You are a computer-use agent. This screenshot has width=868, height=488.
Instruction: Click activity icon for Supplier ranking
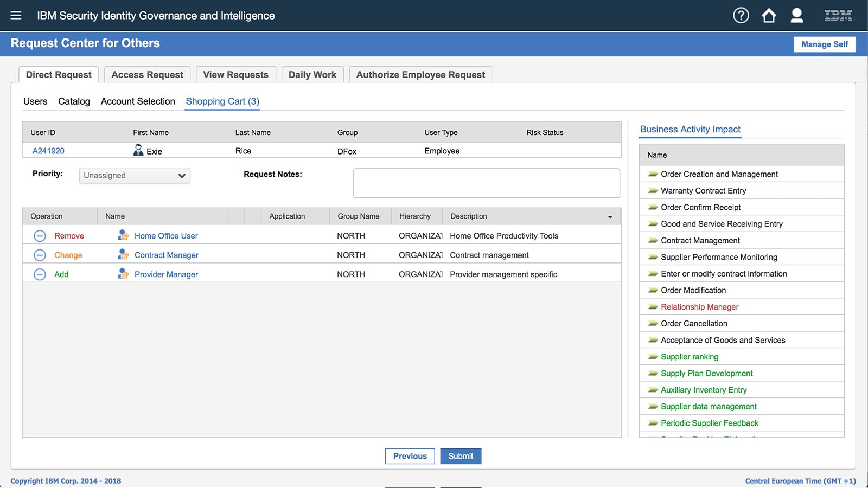pos(653,357)
